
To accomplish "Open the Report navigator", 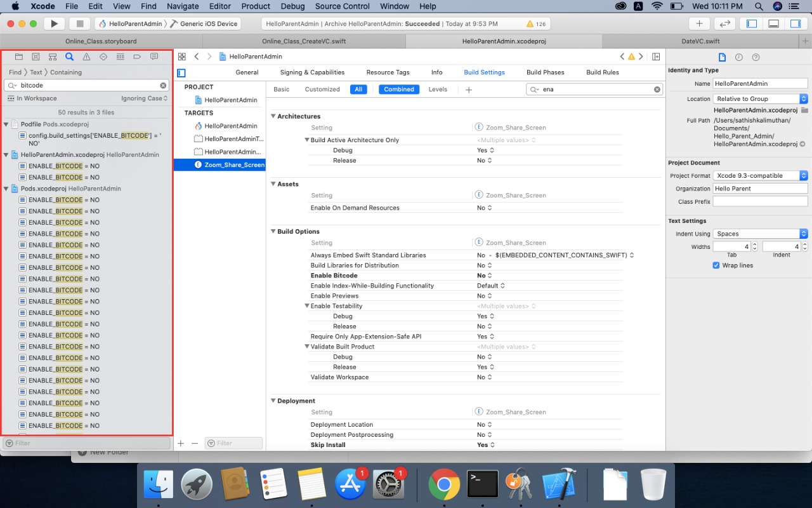I will pyautogui.click(x=154, y=57).
